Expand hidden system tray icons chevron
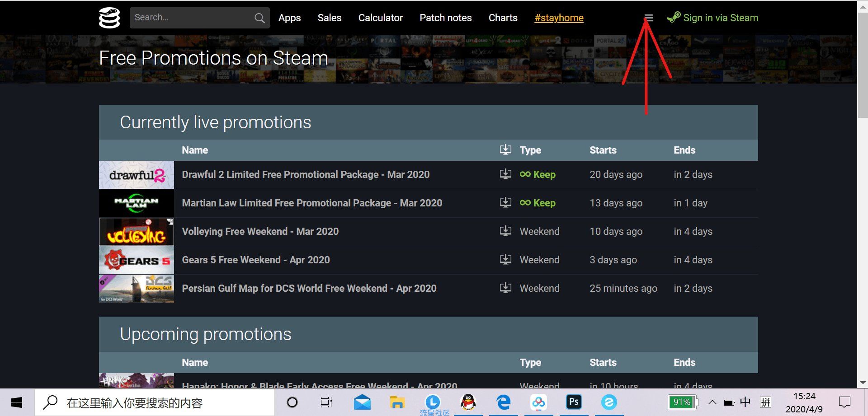868x416 pixels. tap(712, 402)
